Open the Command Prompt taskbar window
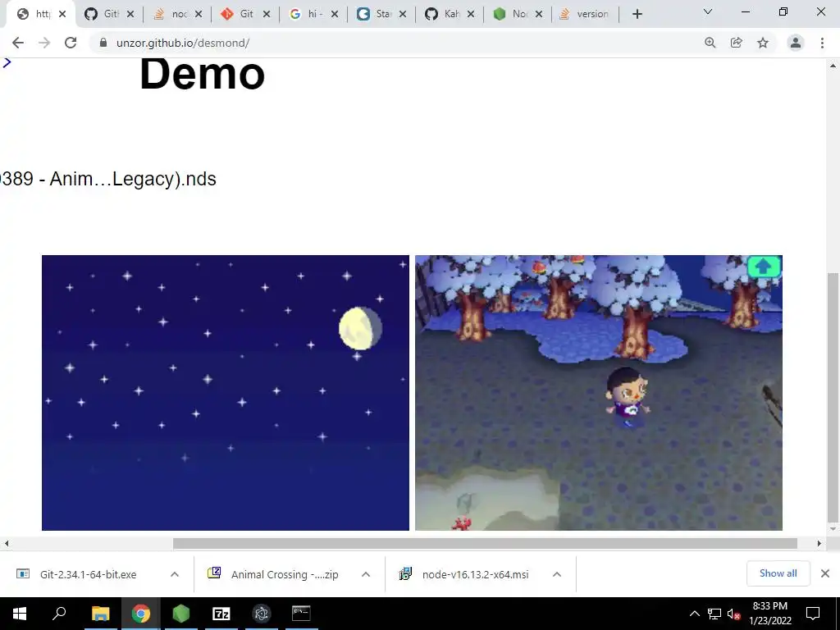This screenshot has height=630, width=840. (x=302, y=614)
